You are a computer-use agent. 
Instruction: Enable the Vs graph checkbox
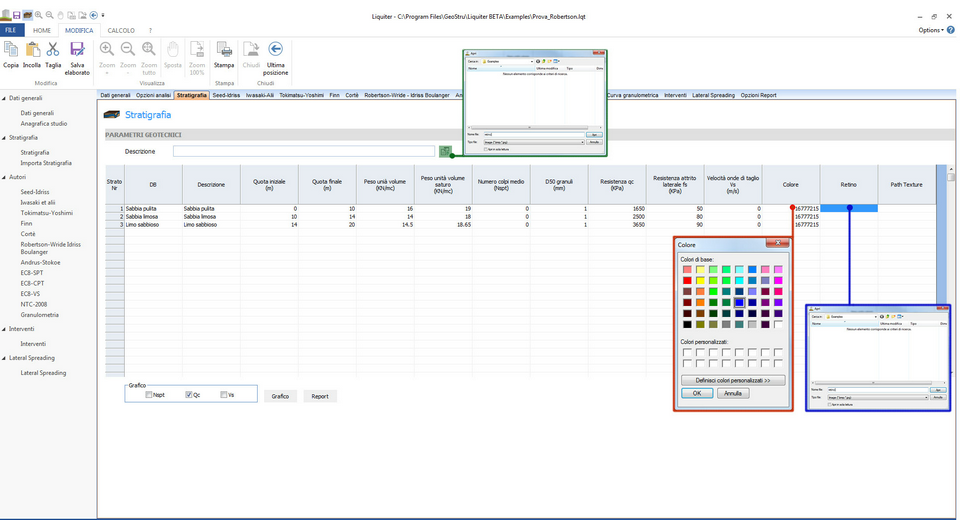coord(223,395)
